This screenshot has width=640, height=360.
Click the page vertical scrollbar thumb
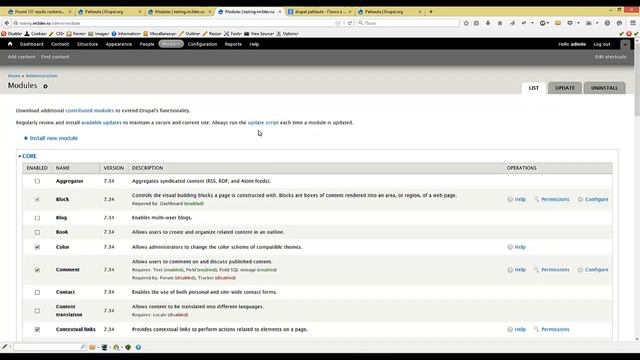pyautogui.click(x=636, y=78)
